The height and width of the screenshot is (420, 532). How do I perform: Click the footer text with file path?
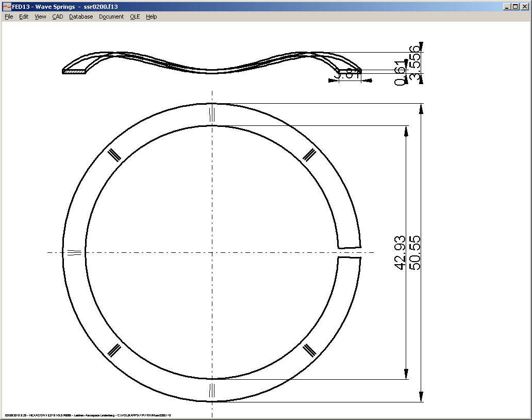(x=88, y=415)
